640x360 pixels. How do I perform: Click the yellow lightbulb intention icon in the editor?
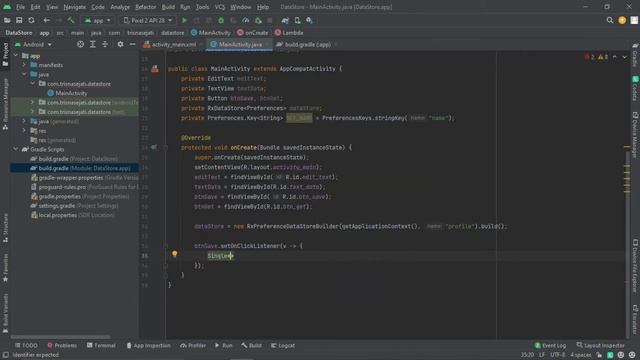175,254
